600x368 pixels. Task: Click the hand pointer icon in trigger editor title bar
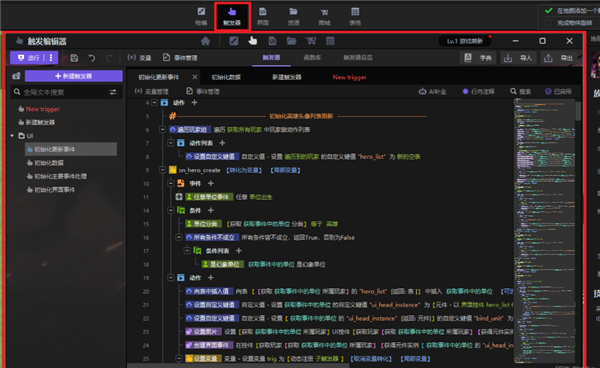click(x=253, y=41)
